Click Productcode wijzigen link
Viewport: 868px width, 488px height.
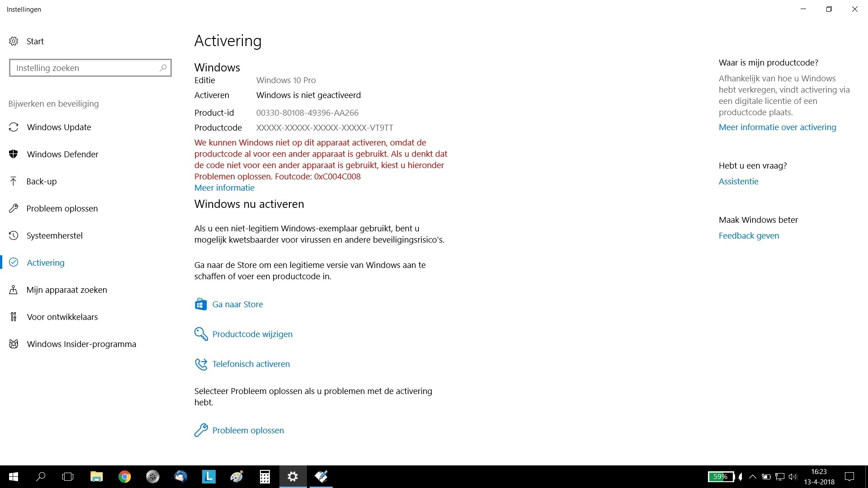click(252, 334)
